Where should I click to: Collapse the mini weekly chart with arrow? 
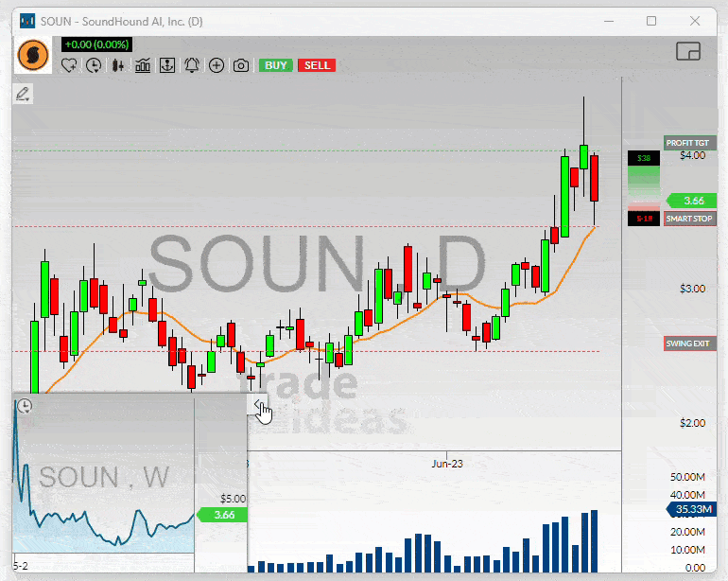pyautogui.click(x=259, y=406)
